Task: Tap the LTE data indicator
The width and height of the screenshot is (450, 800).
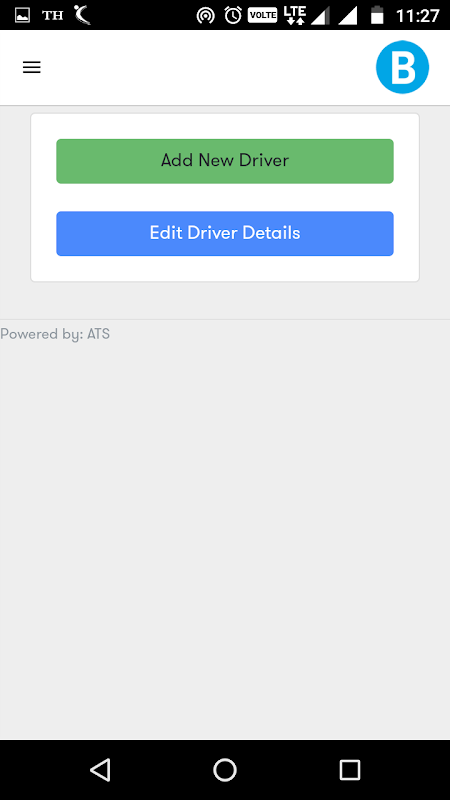Action: [294, 15]
